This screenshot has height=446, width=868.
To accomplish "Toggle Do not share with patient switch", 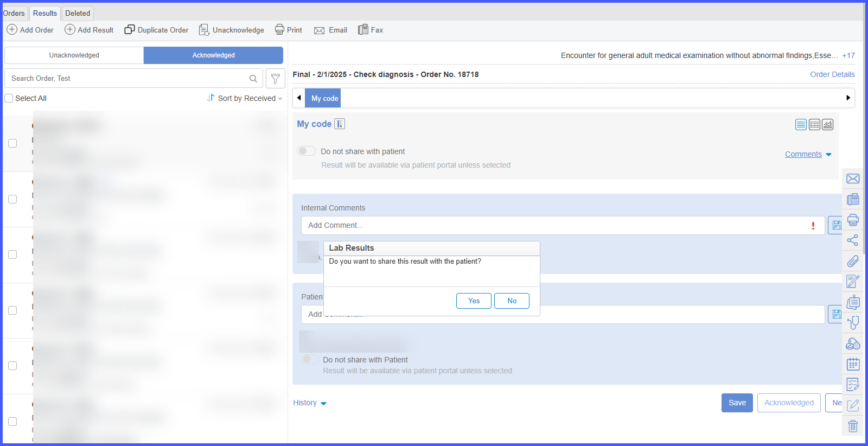I will tap(307, 151).
